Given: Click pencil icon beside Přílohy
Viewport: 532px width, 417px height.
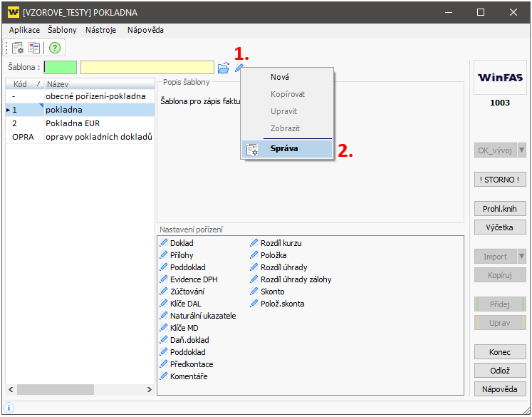Looking at the screenshot, I should 164,255.
